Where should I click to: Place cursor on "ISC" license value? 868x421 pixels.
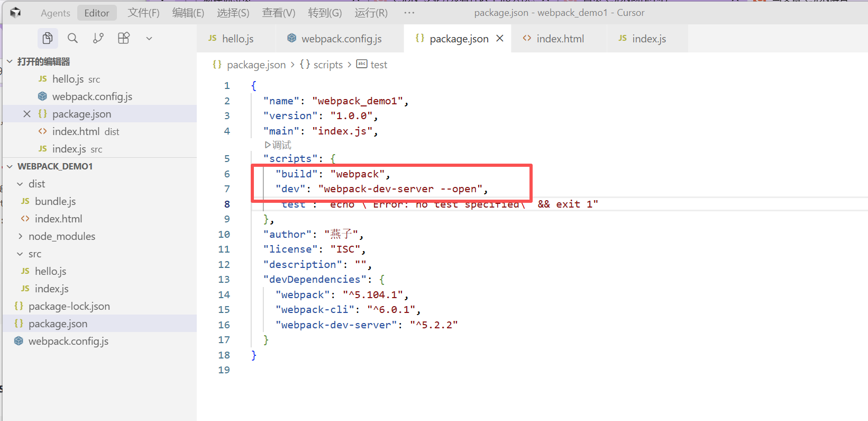tap(345, 249)
